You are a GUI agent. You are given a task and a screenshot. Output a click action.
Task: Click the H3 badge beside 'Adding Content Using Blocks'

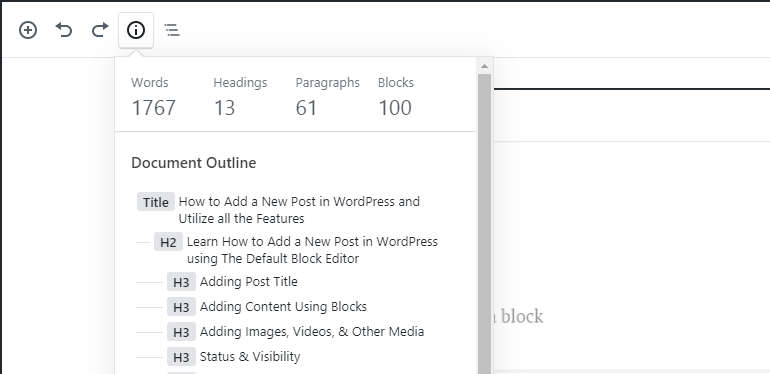pyautogui.click(x=181, y=307)
